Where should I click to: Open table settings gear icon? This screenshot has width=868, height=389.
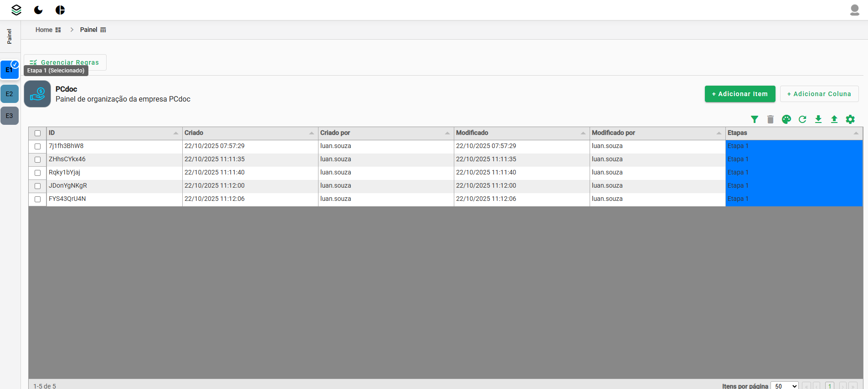pos(850,119)
